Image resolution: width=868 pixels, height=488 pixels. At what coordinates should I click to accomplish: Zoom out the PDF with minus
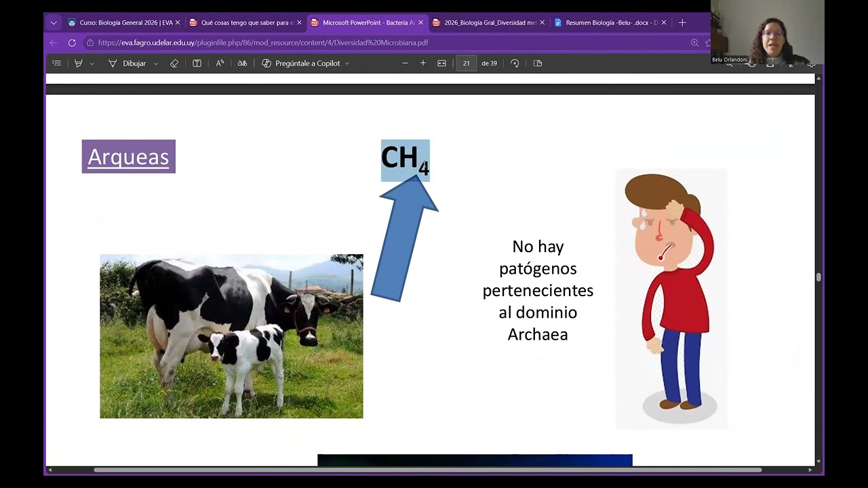point(405,63)
